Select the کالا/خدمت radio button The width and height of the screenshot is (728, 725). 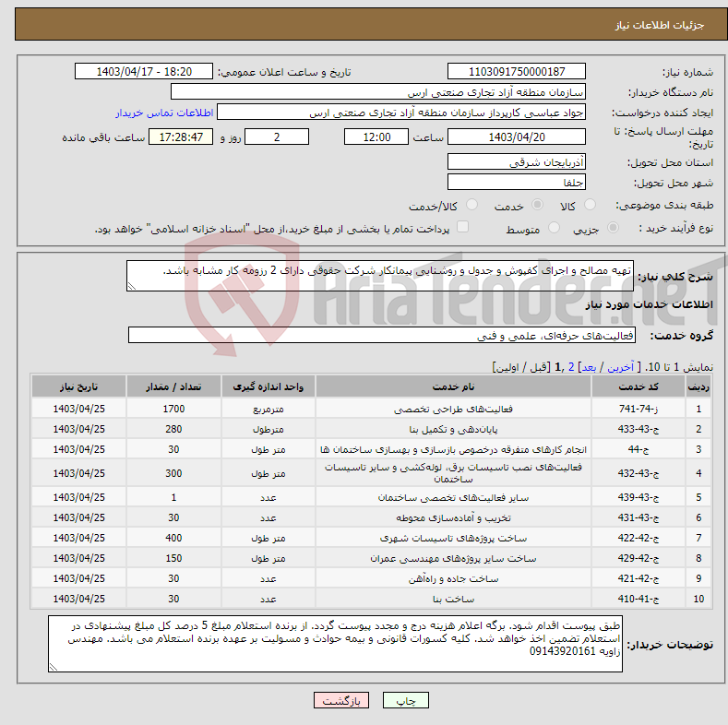tap(471, 205)
